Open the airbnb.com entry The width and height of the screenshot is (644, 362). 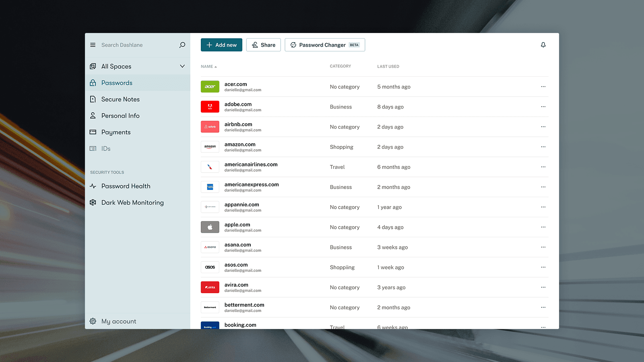374,127
